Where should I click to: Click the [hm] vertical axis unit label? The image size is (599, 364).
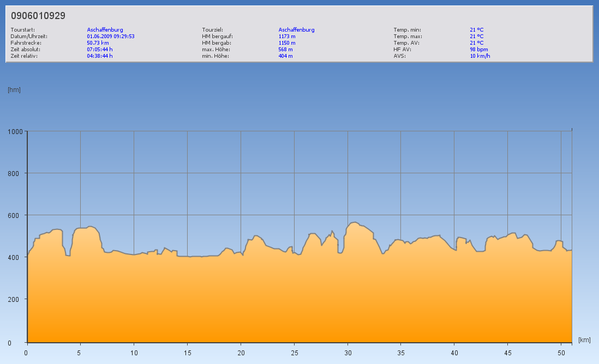(x=14, y=90)
